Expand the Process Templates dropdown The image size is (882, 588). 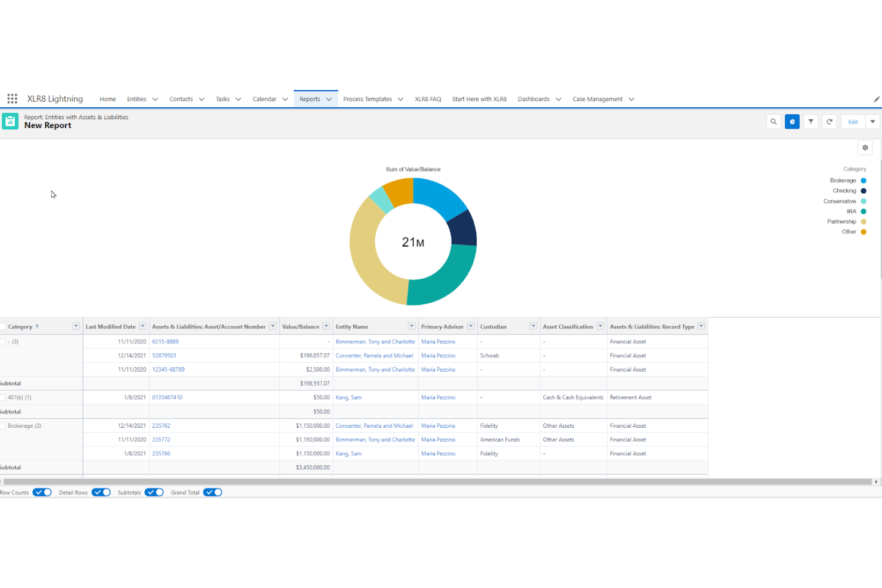click(400, 99)
